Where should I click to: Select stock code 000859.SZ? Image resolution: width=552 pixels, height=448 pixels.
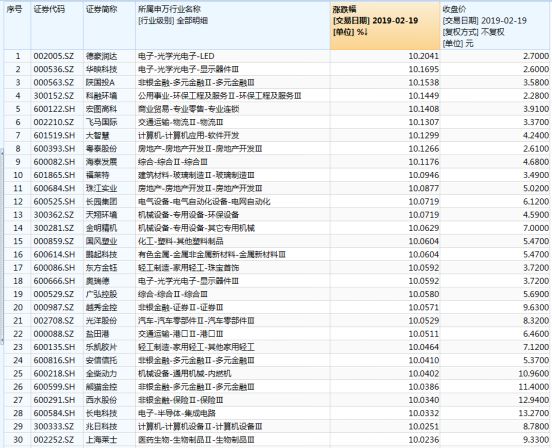click(x=54, y=241)
